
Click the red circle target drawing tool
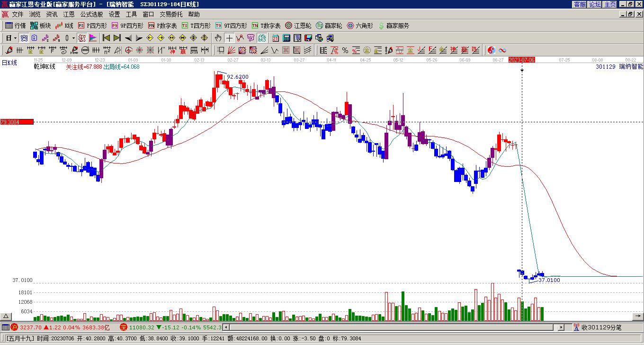(129, 50)
